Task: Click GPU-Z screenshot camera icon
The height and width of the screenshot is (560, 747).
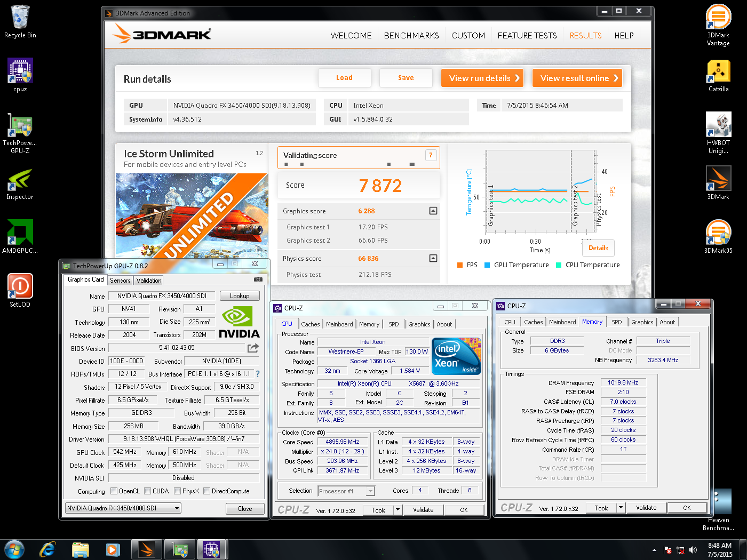Action: [258, 279]
